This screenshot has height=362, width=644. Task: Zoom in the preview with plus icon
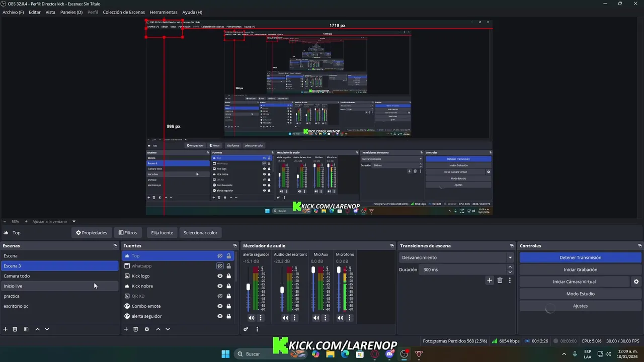pyautogui.click(x=26, y=221)
